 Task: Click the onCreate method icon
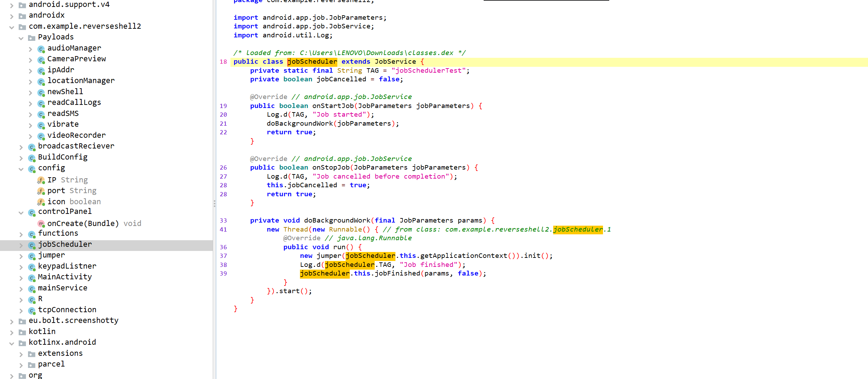coord(41,224)
